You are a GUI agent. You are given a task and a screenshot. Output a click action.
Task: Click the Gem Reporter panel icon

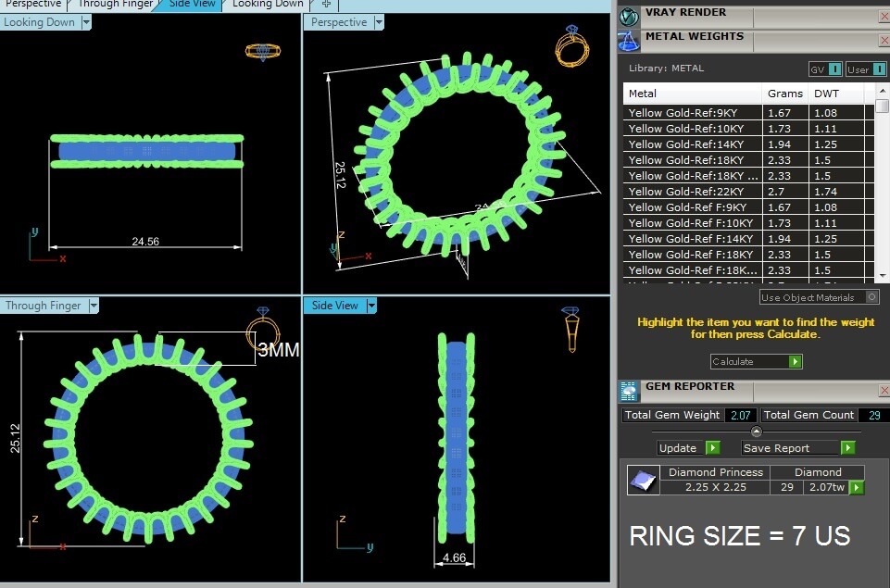tap(629, 390)
